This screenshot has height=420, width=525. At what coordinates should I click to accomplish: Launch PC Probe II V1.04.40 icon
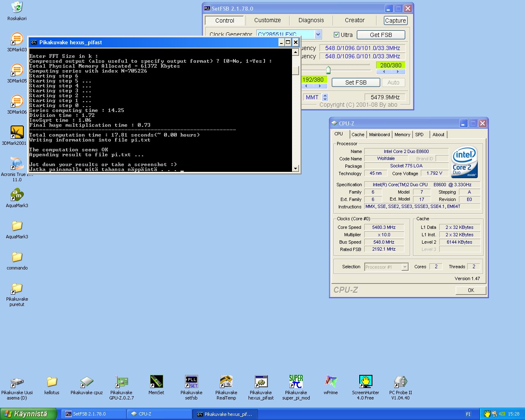tap(400, 388)
